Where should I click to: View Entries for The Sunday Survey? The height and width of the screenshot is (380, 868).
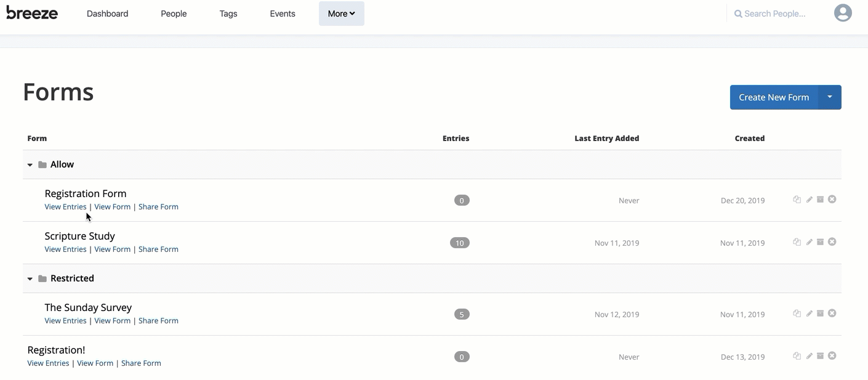65,321
